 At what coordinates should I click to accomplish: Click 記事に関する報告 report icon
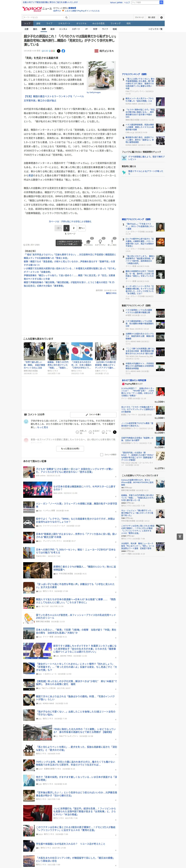(31, 245)
